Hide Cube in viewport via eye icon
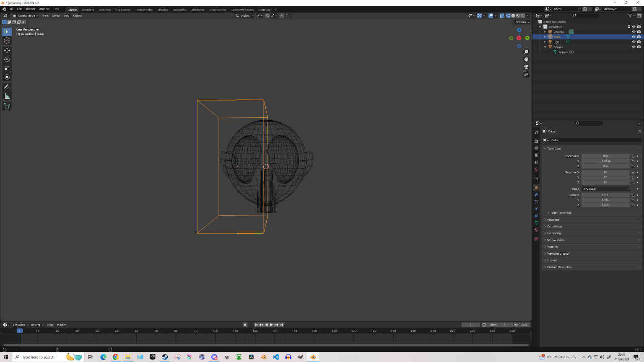The height and width of the screenshot is (362, 644). click(x=634, y=37)
